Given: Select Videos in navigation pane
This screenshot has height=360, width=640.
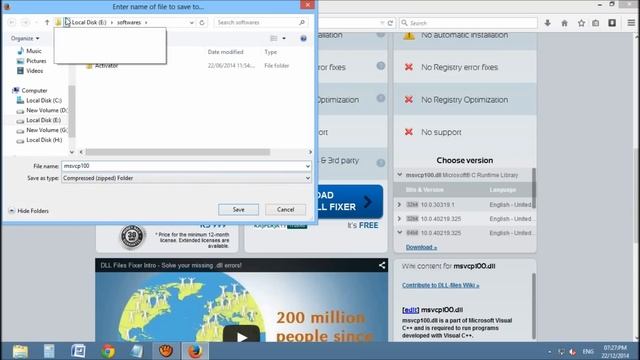Looking at the screenshot, I should 34,71.
